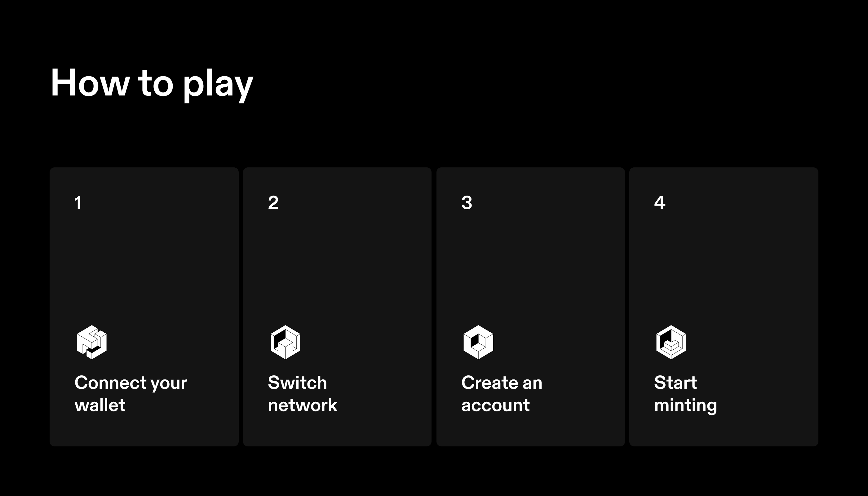The width and height of the screenshot is (868, 496).
Task: Select the 'Start minting' label
Action: 685,394
